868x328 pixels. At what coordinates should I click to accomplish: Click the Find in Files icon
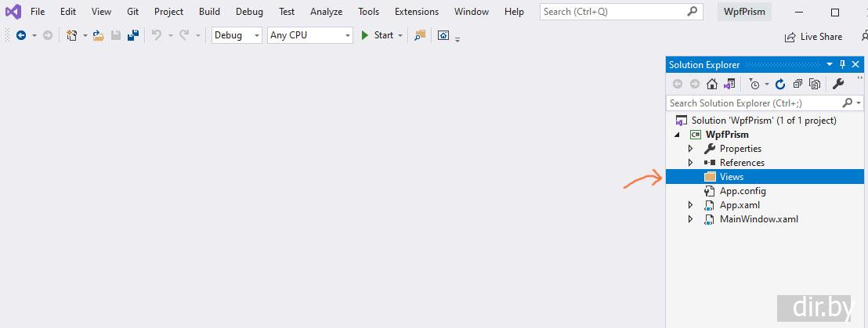point(420,35)
